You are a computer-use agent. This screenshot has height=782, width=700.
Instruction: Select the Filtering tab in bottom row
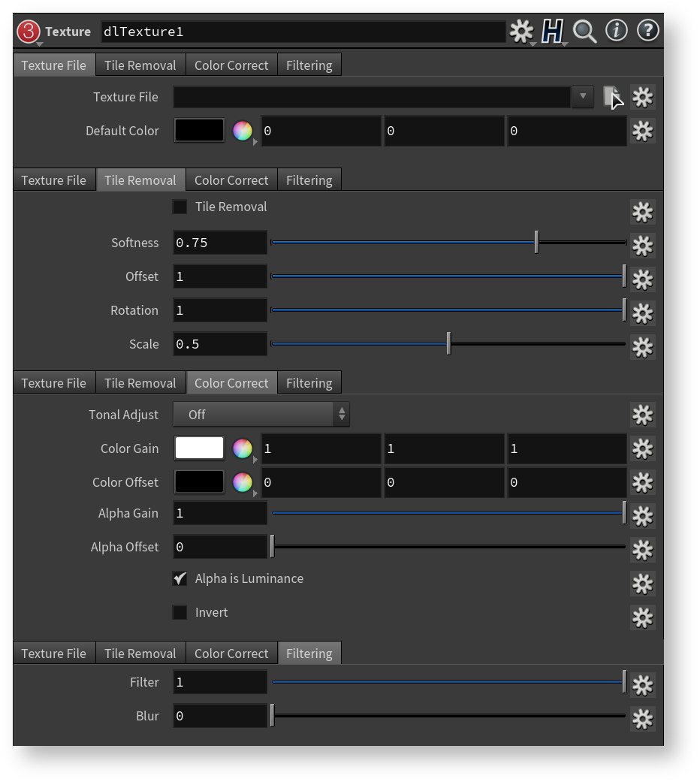tap(309, 654)
